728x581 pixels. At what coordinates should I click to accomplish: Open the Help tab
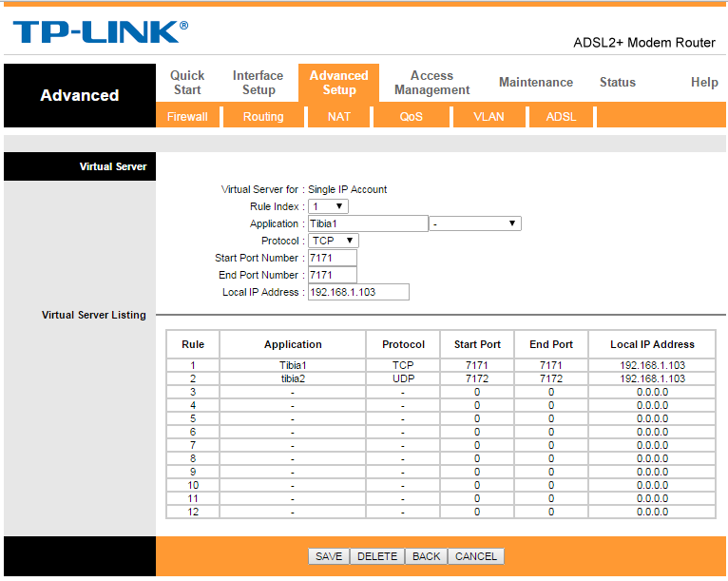point(704,82)
